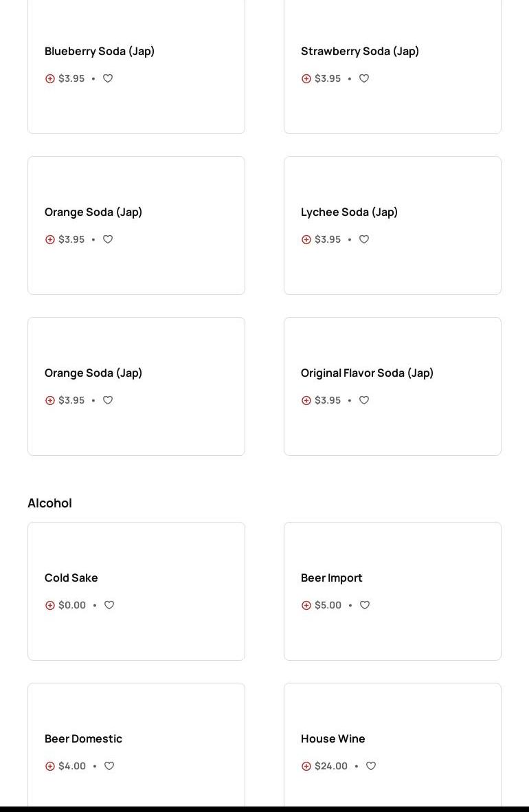Add Beer Domestic using plus icon
The width and height of the screenshot is (529, 812).
(50, 766)
